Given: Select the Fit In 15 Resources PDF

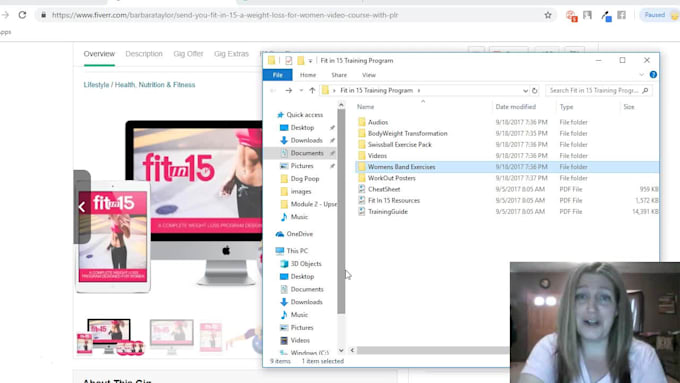Looking at the screenshot, I should coord(394,200).
